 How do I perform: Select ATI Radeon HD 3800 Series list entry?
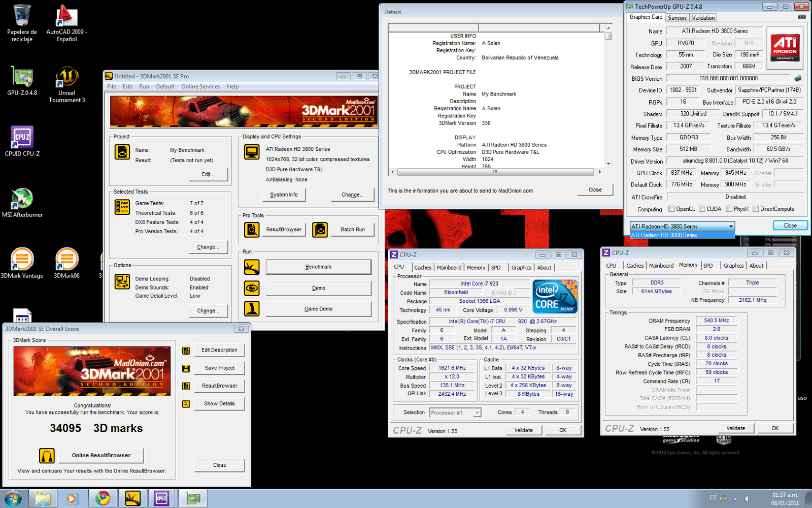(x=682, y=235)
